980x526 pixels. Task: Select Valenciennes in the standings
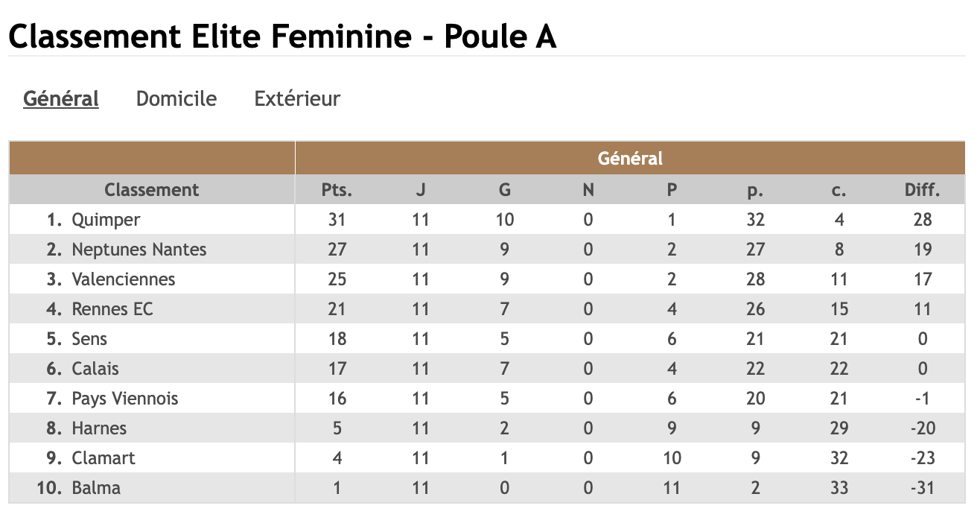coord(124,279)
